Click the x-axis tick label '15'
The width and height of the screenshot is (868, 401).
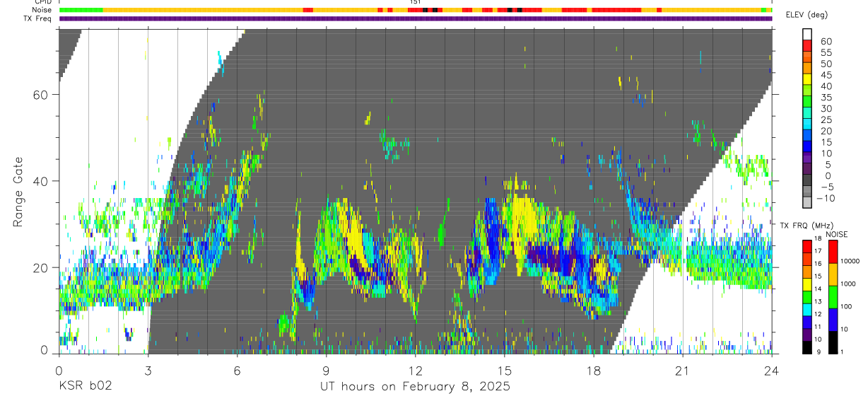(x=505, y=370)
